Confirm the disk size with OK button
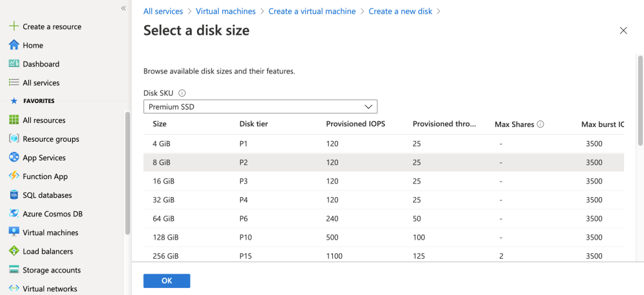Screen dimensions: 644x295 coord(167,281)
